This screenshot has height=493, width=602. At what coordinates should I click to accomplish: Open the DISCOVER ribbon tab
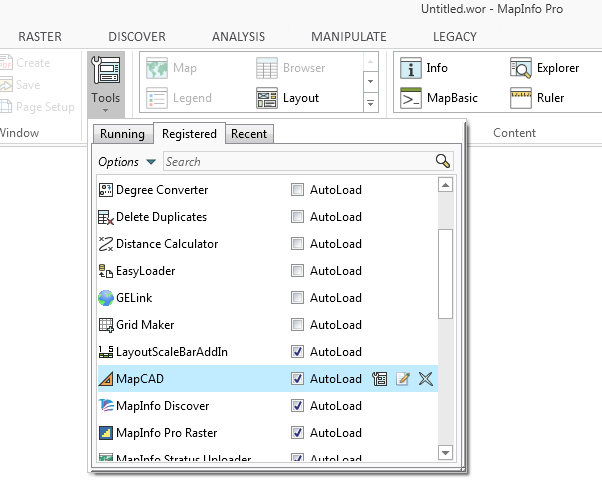[x=137, y=36]
